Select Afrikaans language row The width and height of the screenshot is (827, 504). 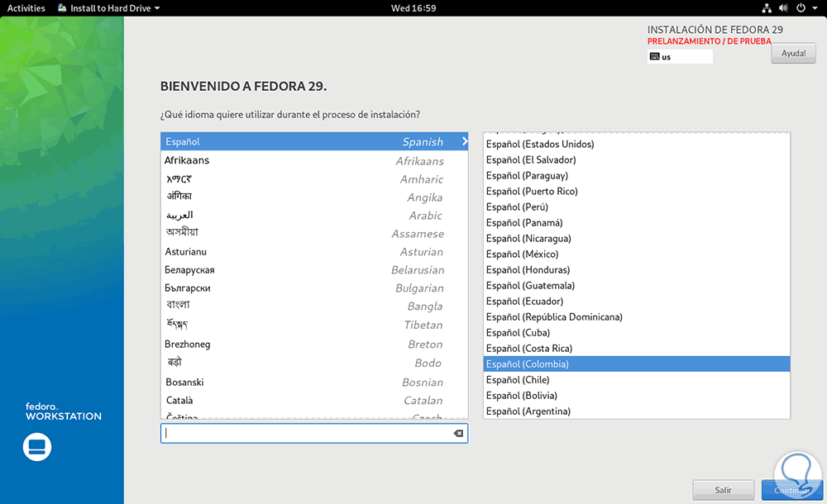[x=314, y=160]
